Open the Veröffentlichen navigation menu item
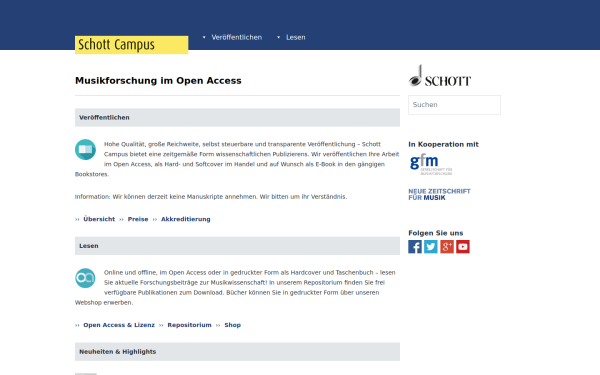This screenshot has height=375, width=600. pyautogui.click(x=236, y=38)
